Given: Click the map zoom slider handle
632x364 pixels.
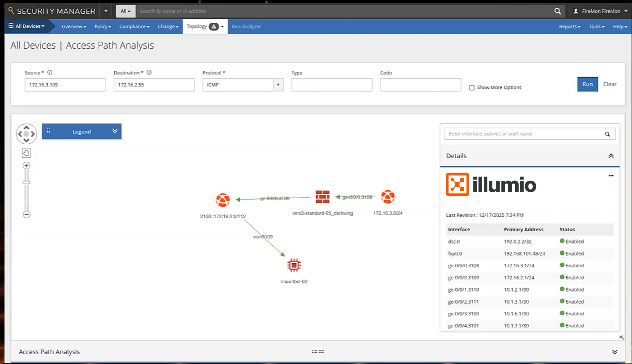Looking at the screenshot, I should pyautogui.click(x=26, y=182).
